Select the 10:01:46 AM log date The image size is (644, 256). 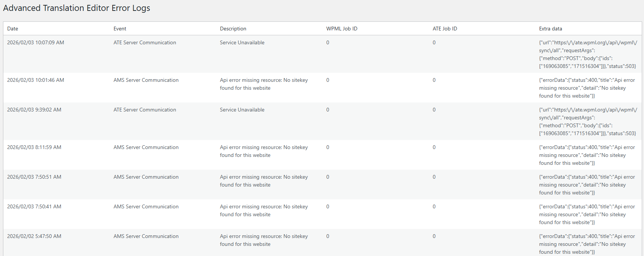point(36,80)
